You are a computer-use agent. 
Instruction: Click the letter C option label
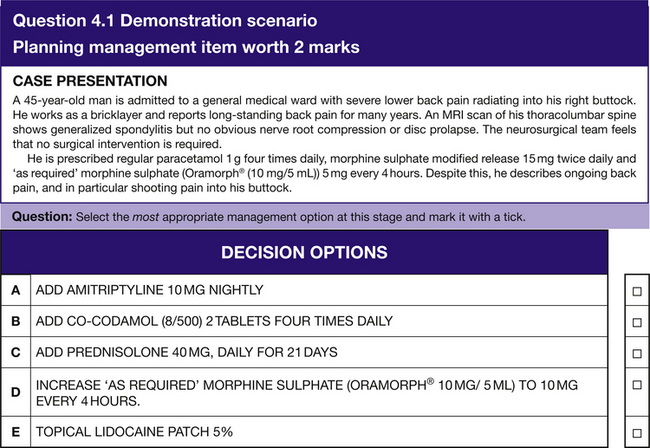click(x=15, y=353)
